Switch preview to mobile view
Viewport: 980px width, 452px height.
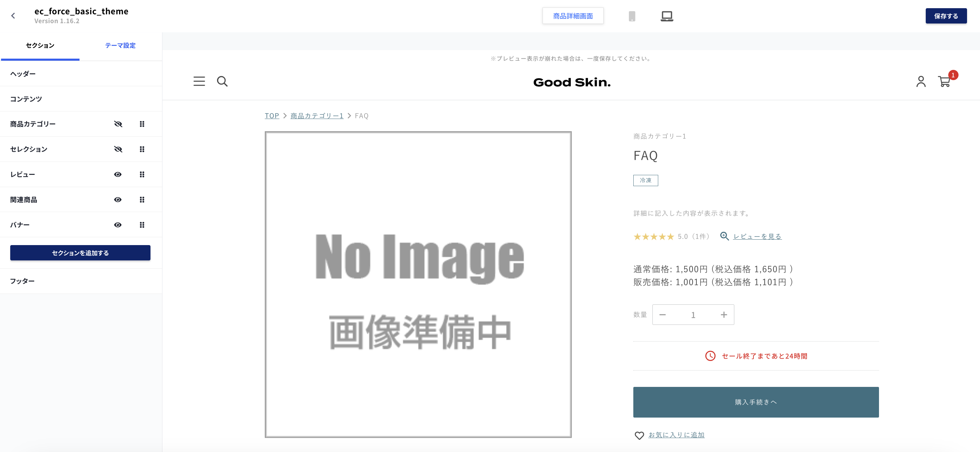(x=632, y=16)
